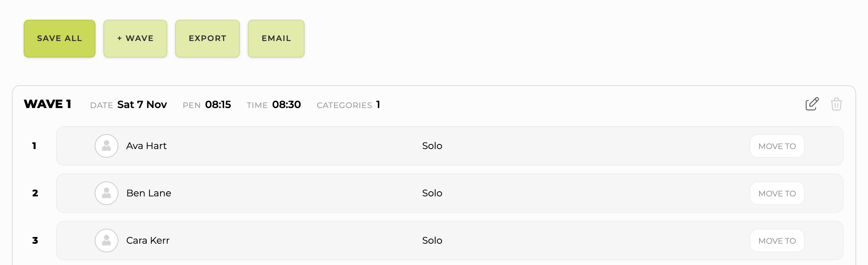Click the pen time 08:15

[x=218, y=105]
